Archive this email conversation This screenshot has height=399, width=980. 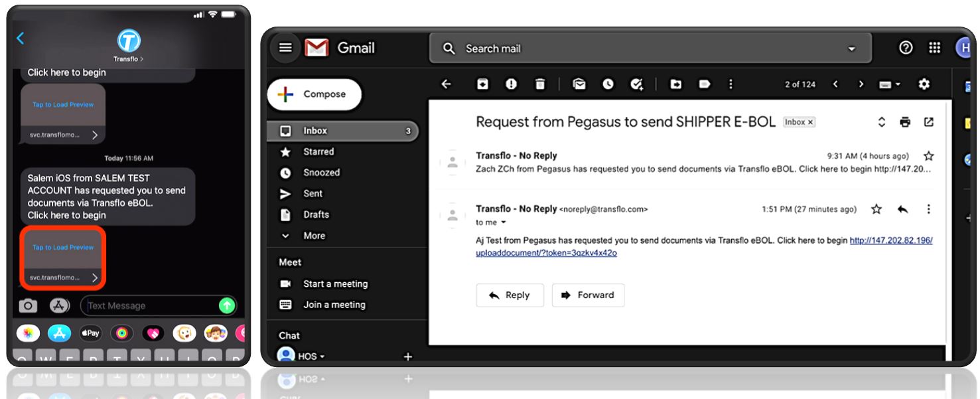(482, 84)
